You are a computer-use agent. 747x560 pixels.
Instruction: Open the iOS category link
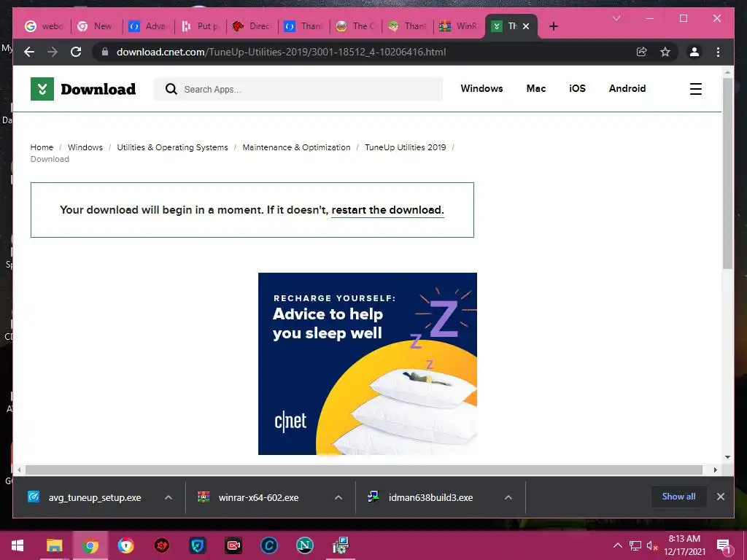click(577, 88)
